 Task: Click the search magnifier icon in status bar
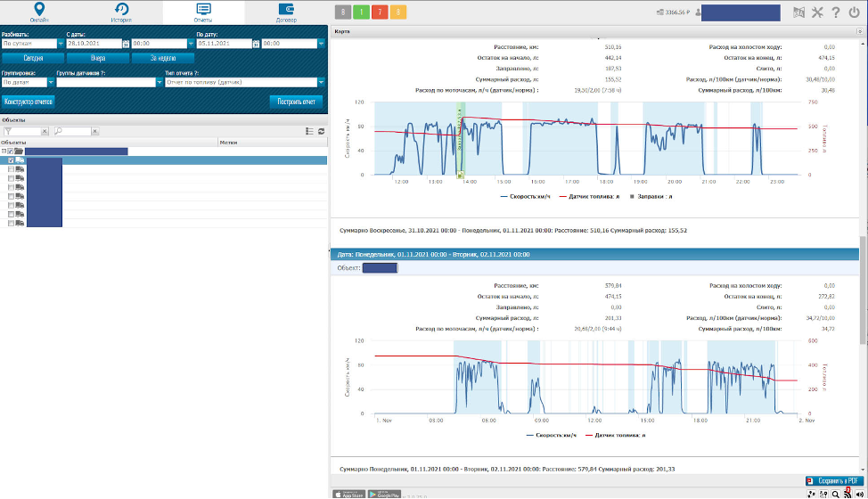click(835, 494)
